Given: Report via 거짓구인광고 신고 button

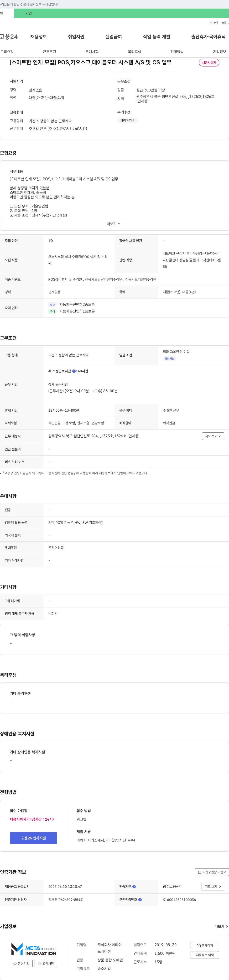Looking at the screenshot, I should [212, 872].
